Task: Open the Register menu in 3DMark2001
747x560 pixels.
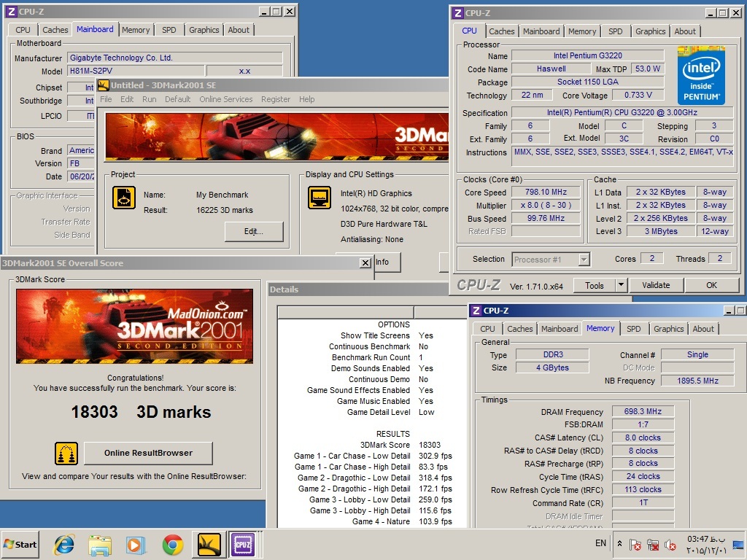Action: (x=275, y=99)
